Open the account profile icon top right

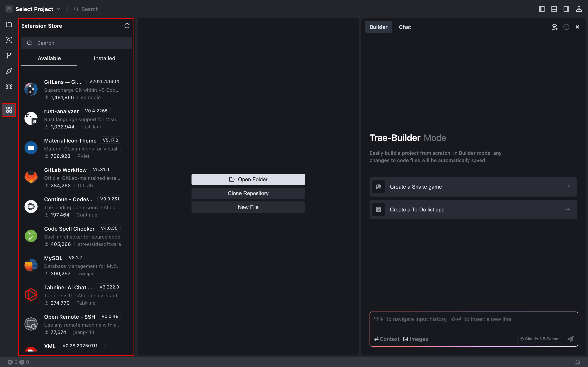[579, 9]
